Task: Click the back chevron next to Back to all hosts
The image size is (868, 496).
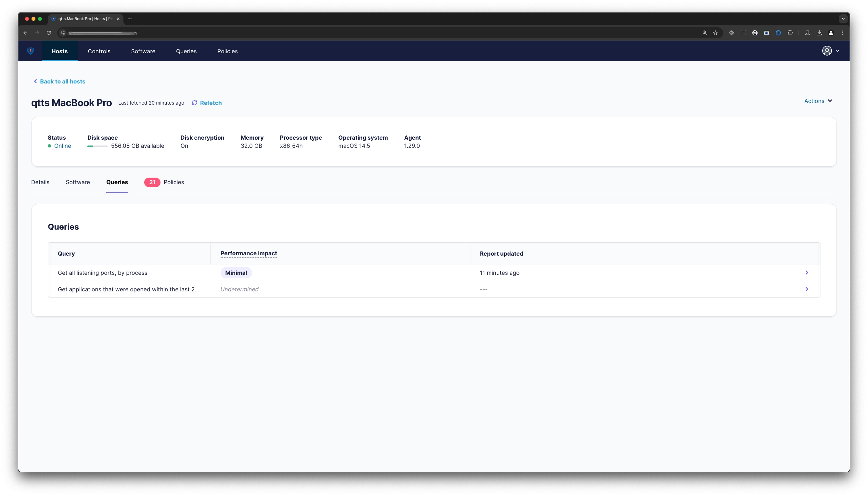Action: (x=35, y=81)
